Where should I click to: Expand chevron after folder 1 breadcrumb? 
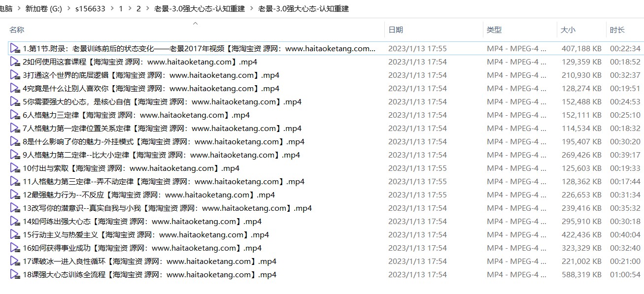130,8
